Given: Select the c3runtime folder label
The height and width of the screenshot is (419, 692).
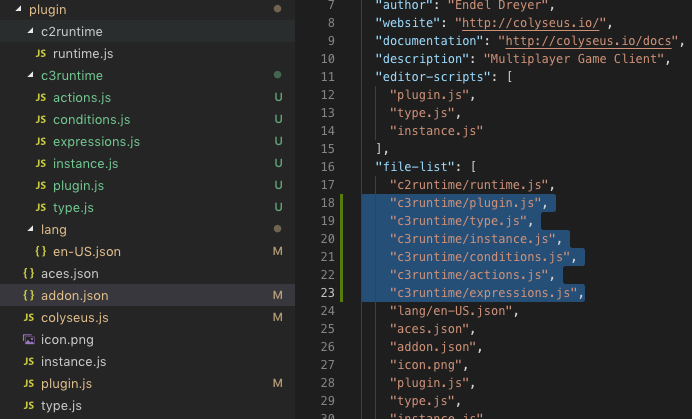Looking at the screenshot, I should click(71, 75).
